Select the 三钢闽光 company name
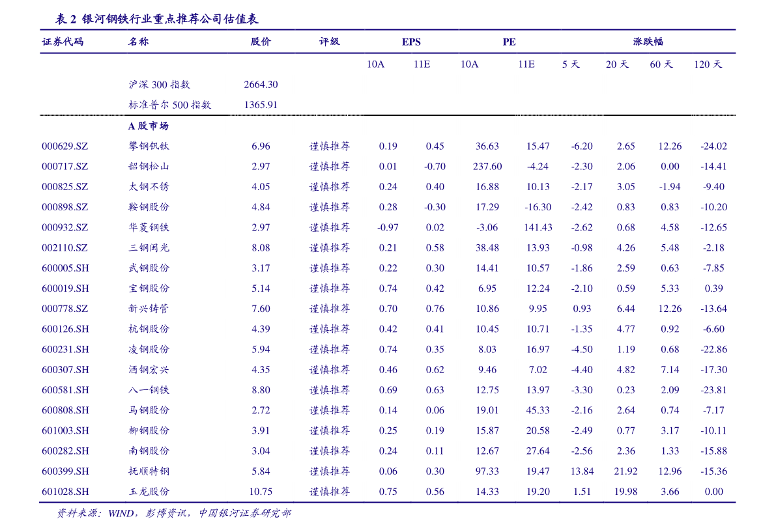776x532 pixels. [x=149, y=248]
